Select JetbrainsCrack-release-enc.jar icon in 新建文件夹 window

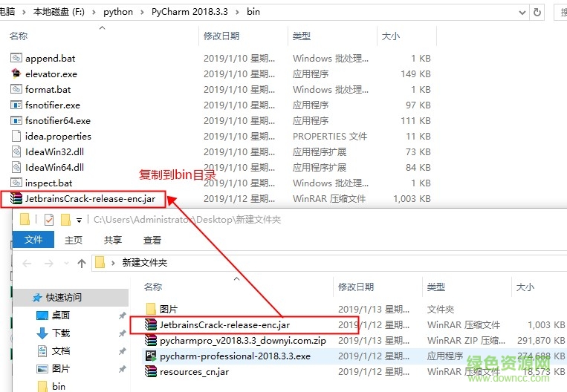click(151, 324)
